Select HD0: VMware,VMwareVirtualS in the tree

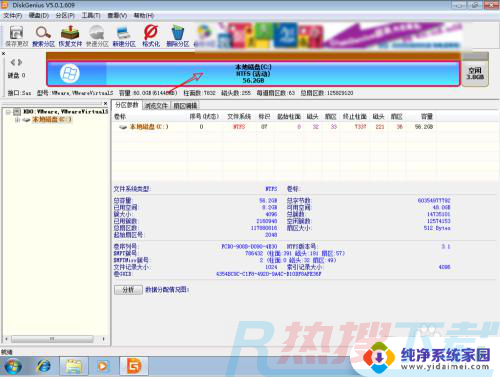click(x=66, y=112)
